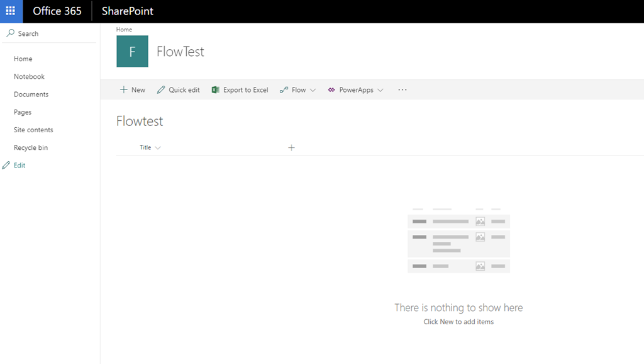Click the New item button
The height and width of the screenshot is (364, 644).
click(x=133, y=90)
